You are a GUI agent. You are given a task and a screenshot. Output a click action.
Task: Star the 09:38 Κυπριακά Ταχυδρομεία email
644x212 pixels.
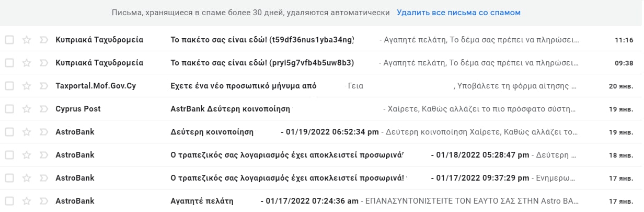pos(27,63)
